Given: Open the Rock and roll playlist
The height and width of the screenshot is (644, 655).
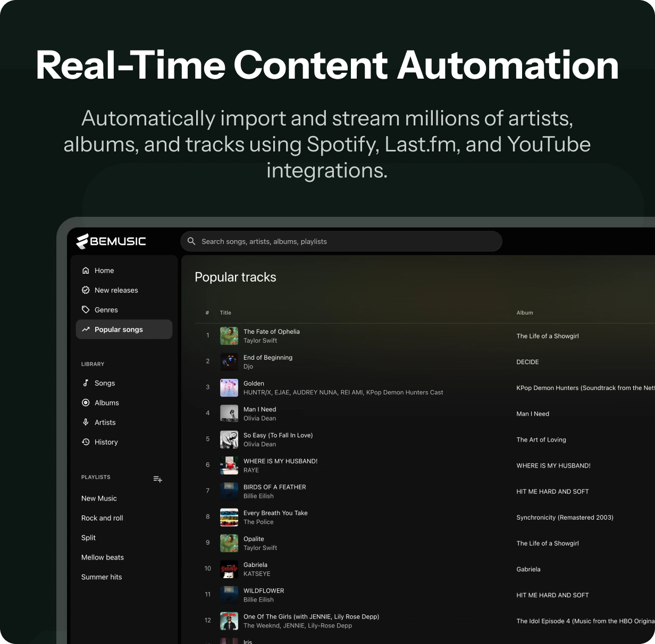Looking at the screenshot, I should (102, 518).
